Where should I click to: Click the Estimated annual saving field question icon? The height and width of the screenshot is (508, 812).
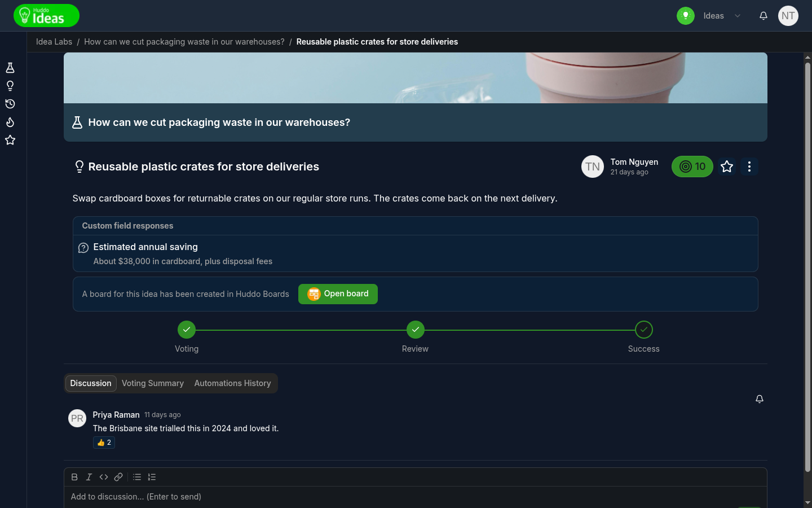click(83, 248)
